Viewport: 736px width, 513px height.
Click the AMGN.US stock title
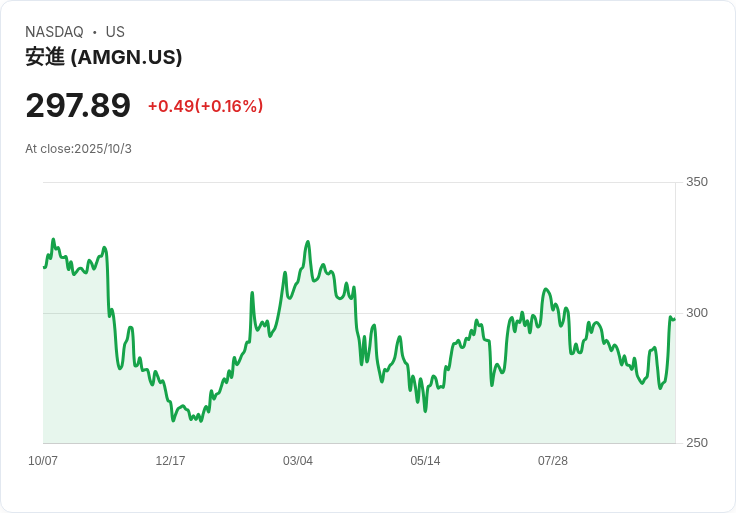click(104, 57)
